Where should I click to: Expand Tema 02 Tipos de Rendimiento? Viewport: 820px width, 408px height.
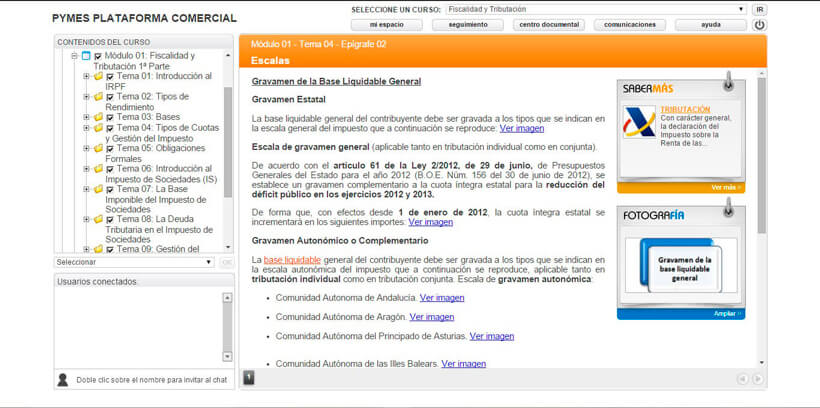click(x=86, y=97)
